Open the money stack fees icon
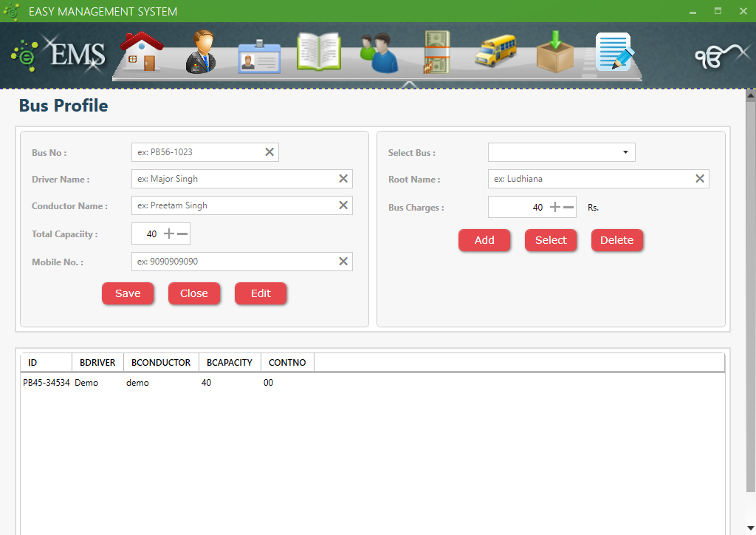 436,52
